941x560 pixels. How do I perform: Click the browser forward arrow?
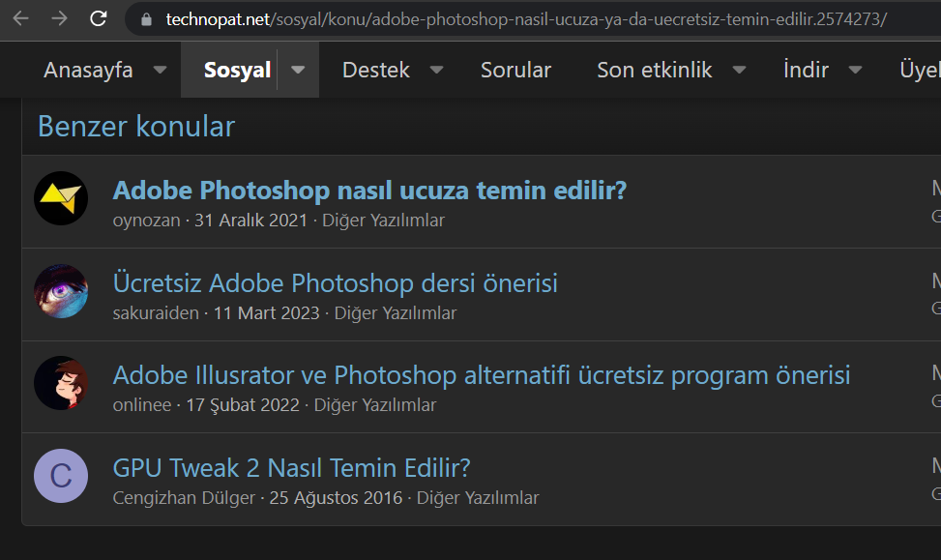(59, 18)
